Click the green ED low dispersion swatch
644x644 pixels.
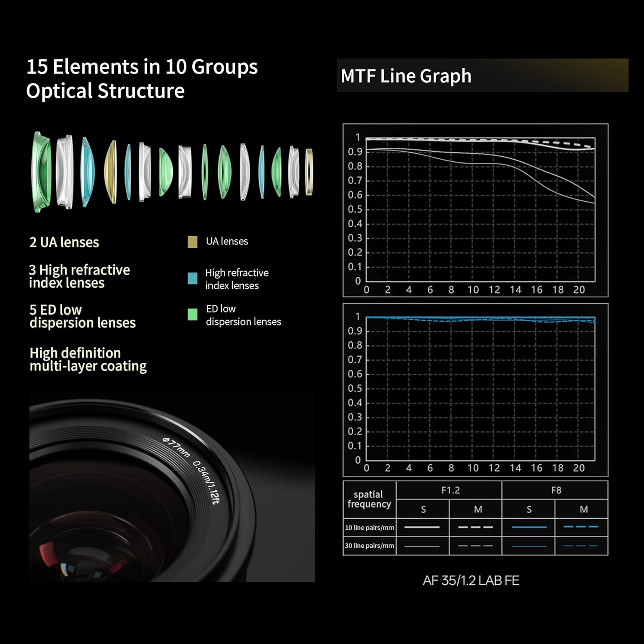192,315
